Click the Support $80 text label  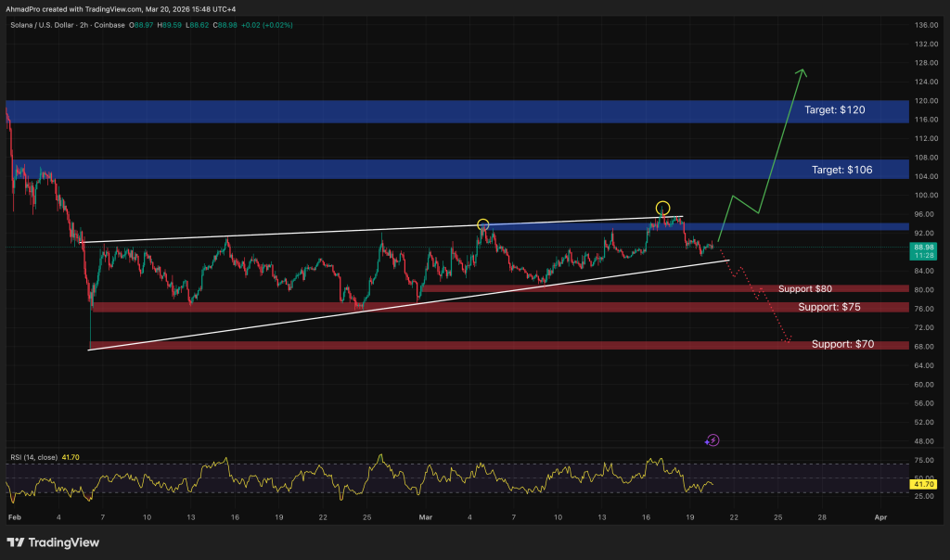[804, 289]
